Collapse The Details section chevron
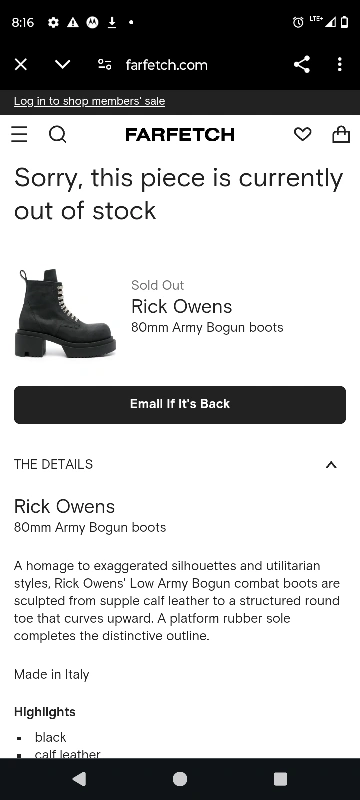 pos(331,464)
